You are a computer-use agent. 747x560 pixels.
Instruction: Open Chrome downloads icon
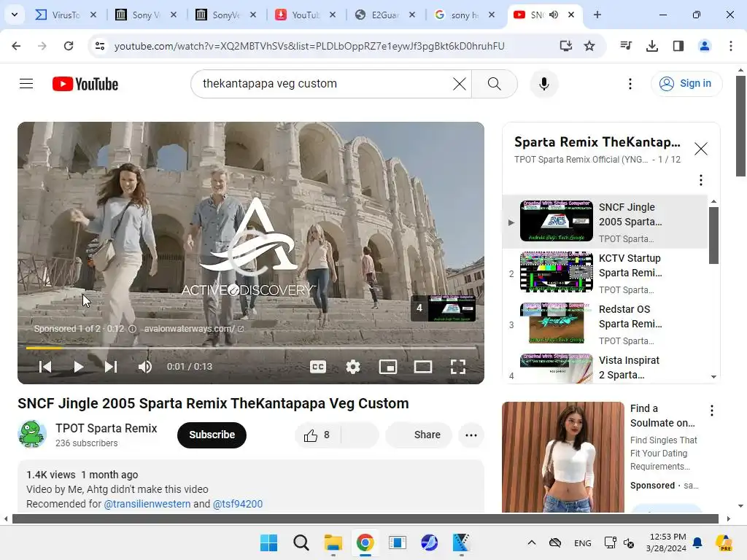(652, 46)
